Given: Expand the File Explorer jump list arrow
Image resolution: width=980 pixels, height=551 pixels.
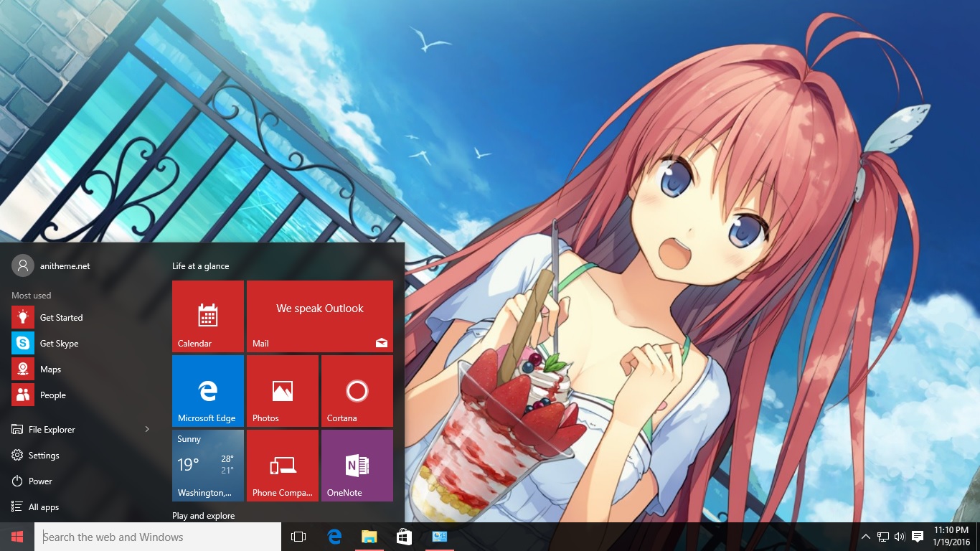Looking at the screenshot, I should 147,430.
